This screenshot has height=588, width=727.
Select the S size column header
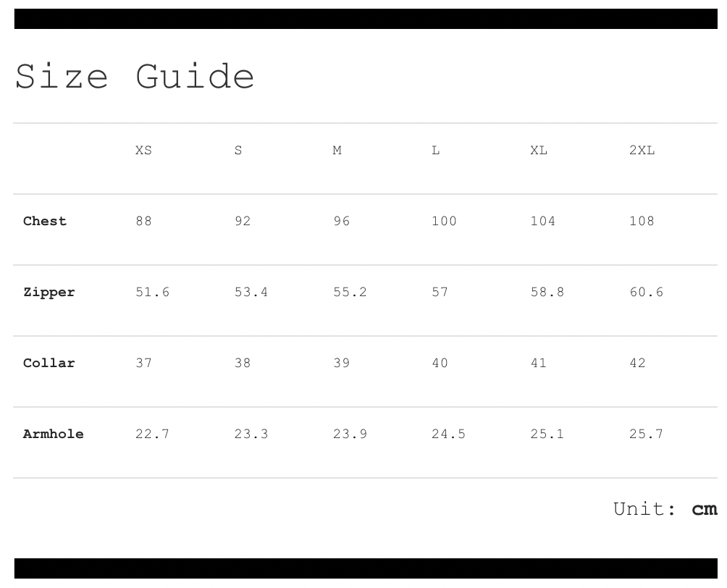point(238,151)
